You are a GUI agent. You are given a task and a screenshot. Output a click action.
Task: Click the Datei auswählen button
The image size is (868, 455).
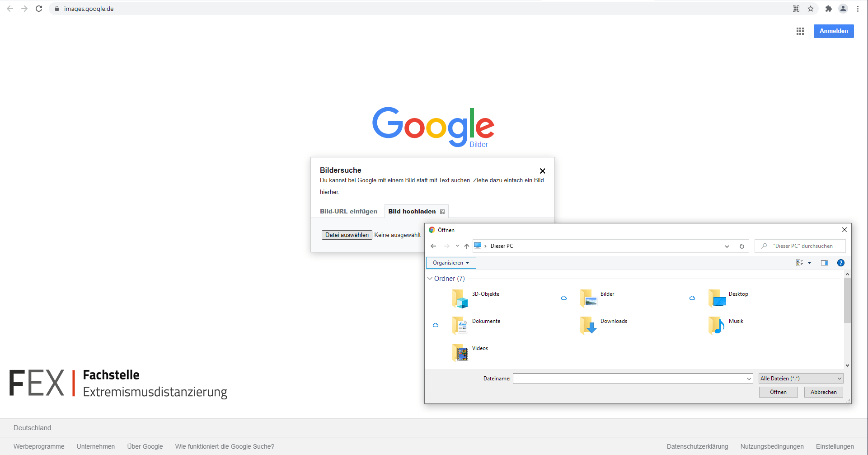[x=347, y=235]
